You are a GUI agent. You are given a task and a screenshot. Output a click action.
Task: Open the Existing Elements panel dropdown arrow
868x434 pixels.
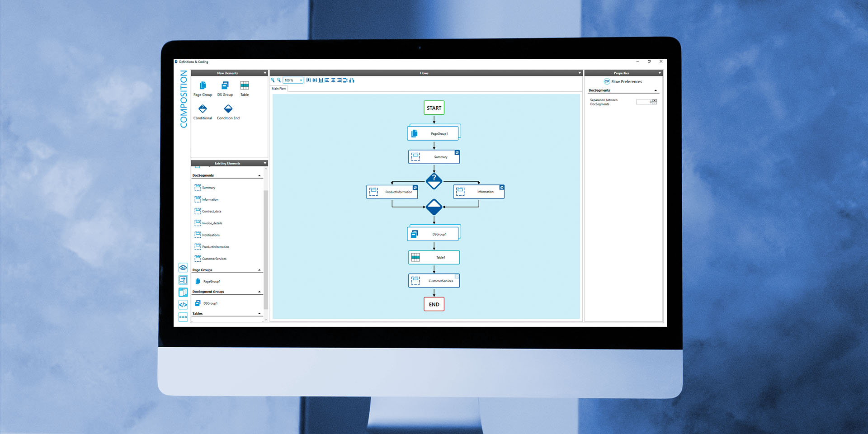click(x=265, y=163)
